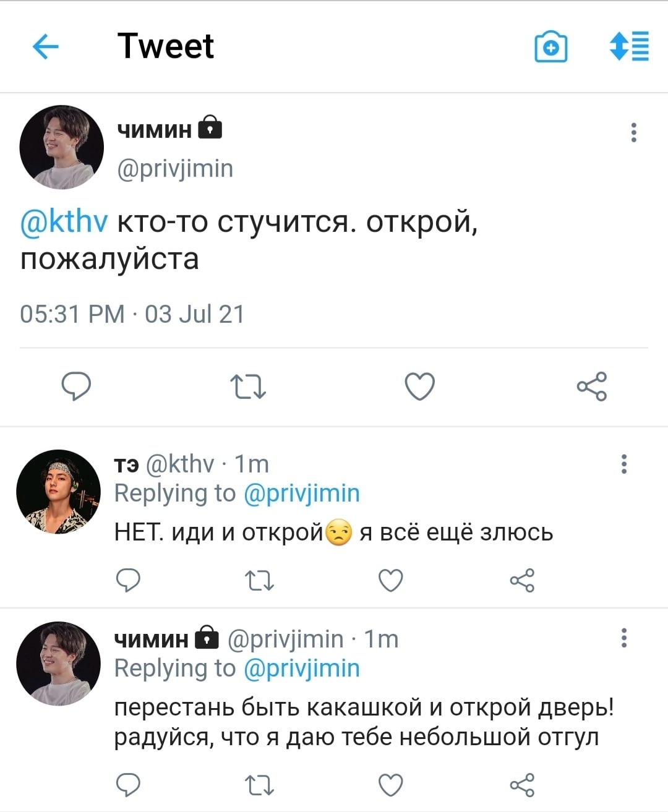Open more options on тэ's reply
668x812 pixels.
[x=624, y=464]
